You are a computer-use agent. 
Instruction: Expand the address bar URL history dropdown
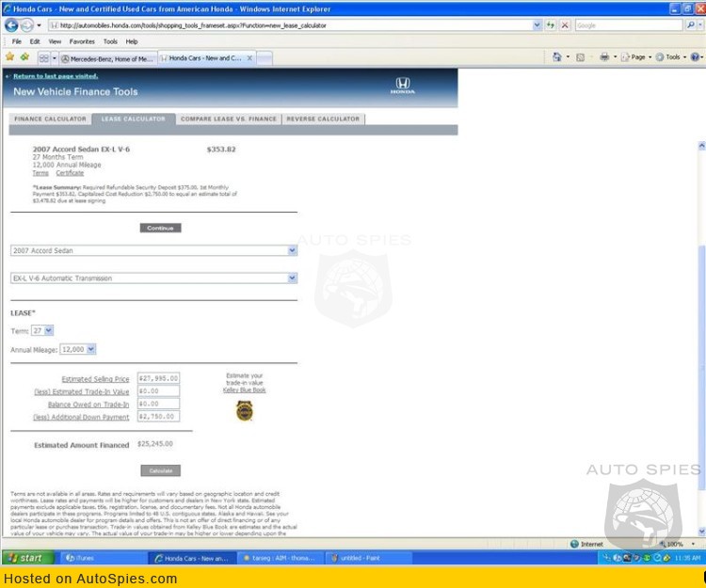coord(537,25)
